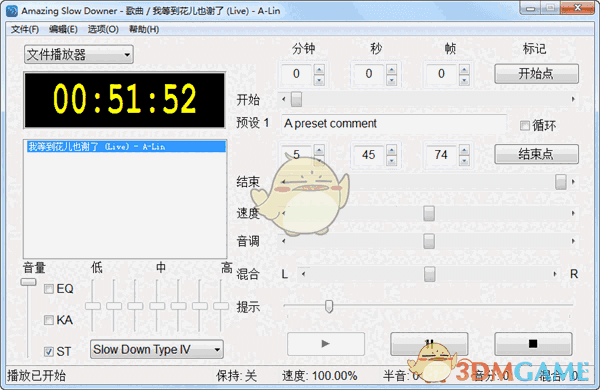The height and width of the screenshot is (390, 600).
Task: Uncheck the ST checkbox
Action: tap(49, 351)
